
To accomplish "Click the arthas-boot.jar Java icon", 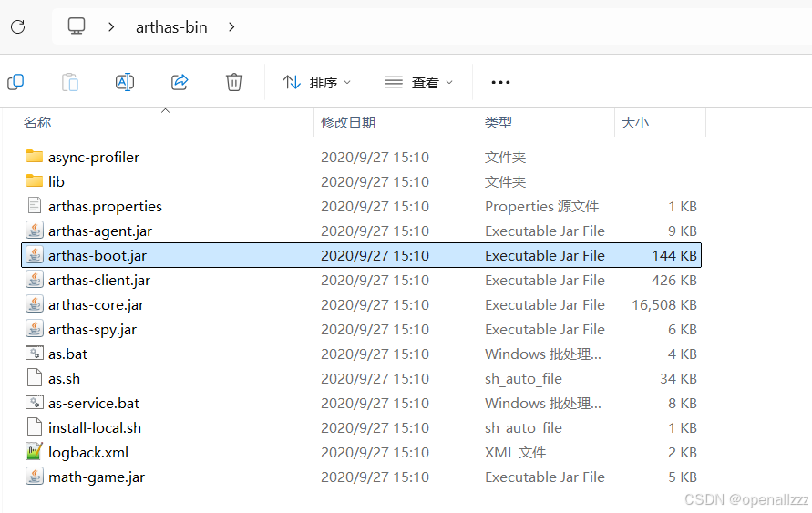I will pyautogui.click(x=35, y=255).
